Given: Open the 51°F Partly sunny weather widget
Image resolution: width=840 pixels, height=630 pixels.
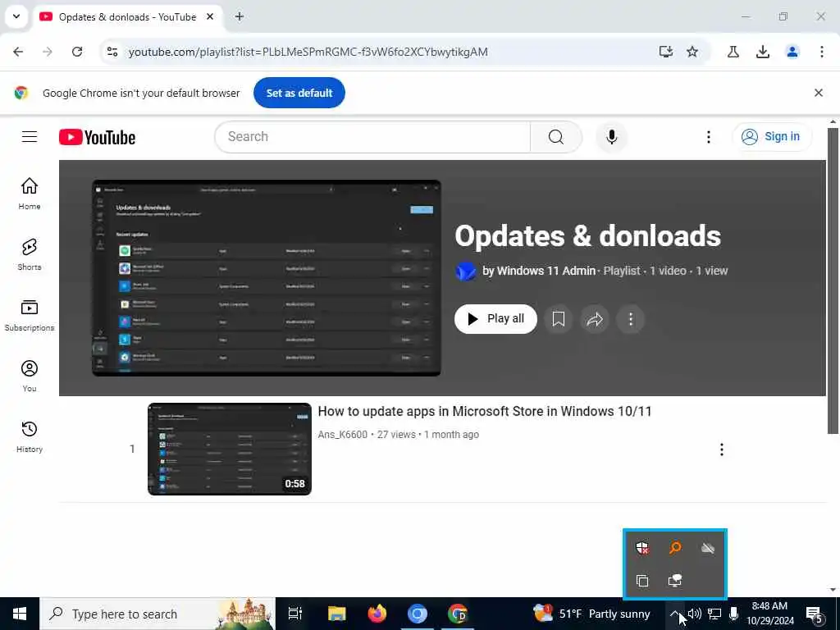Looking at the screenshot, I should (591, 614).
